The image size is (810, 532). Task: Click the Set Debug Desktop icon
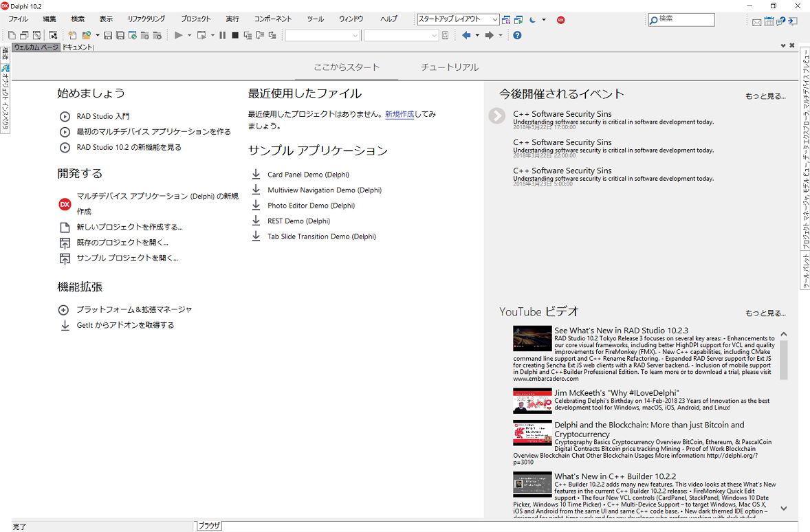point(518,20)
